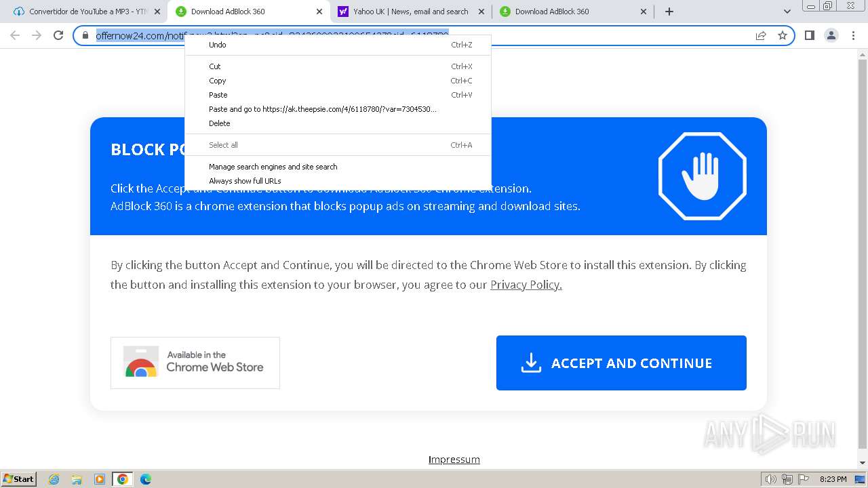
Task: Show the clock reading 8:23 PM
Action: coord(833,479)
